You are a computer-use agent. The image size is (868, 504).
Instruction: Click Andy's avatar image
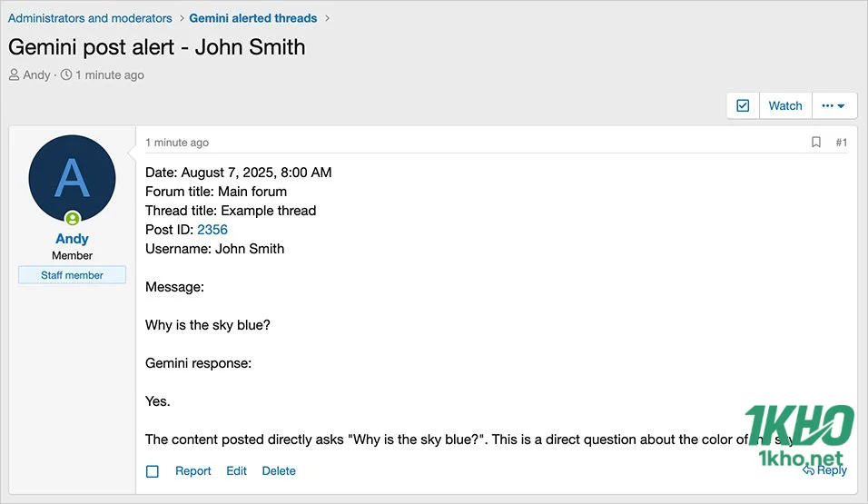click(x=72, y=179)
